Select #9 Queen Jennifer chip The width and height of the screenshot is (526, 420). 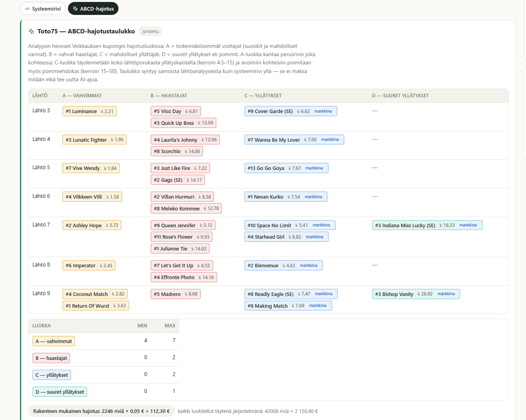click(x=183, y=225)
